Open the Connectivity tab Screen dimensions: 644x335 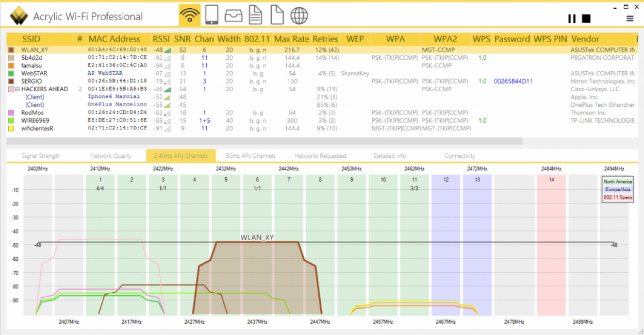click(x=460, y=156)
